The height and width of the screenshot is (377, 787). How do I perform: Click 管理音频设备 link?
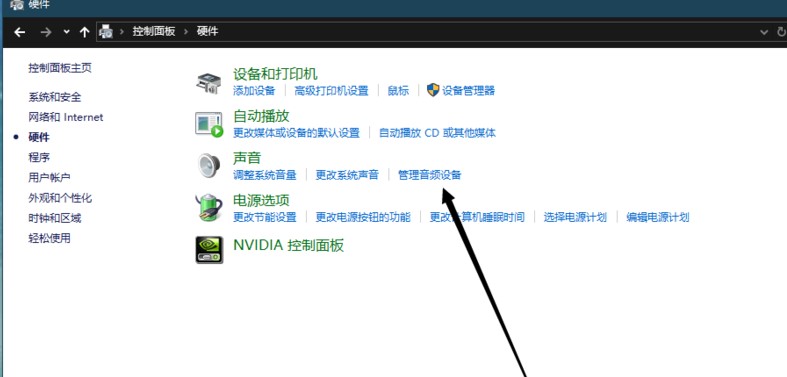pos(430,175)
